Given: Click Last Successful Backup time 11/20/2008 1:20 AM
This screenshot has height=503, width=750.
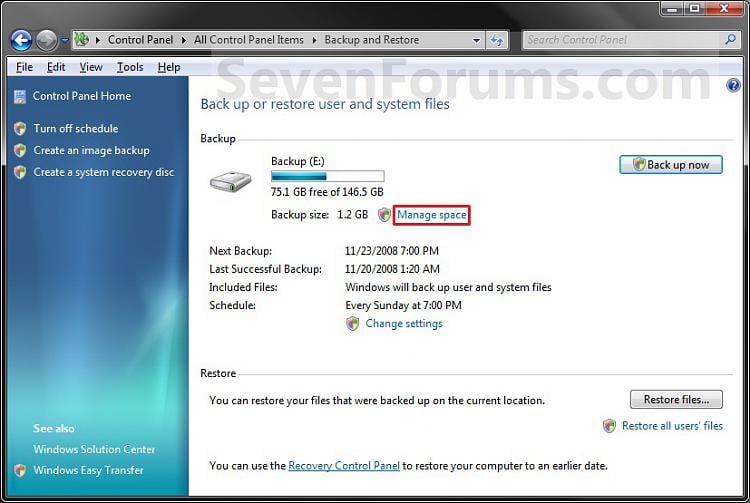Looking at the screenshot, I should [x=392, y=269].
